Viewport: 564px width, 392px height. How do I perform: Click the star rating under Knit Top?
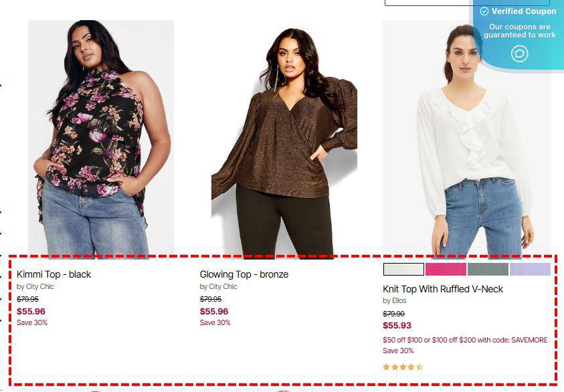(x=403, y=367)
